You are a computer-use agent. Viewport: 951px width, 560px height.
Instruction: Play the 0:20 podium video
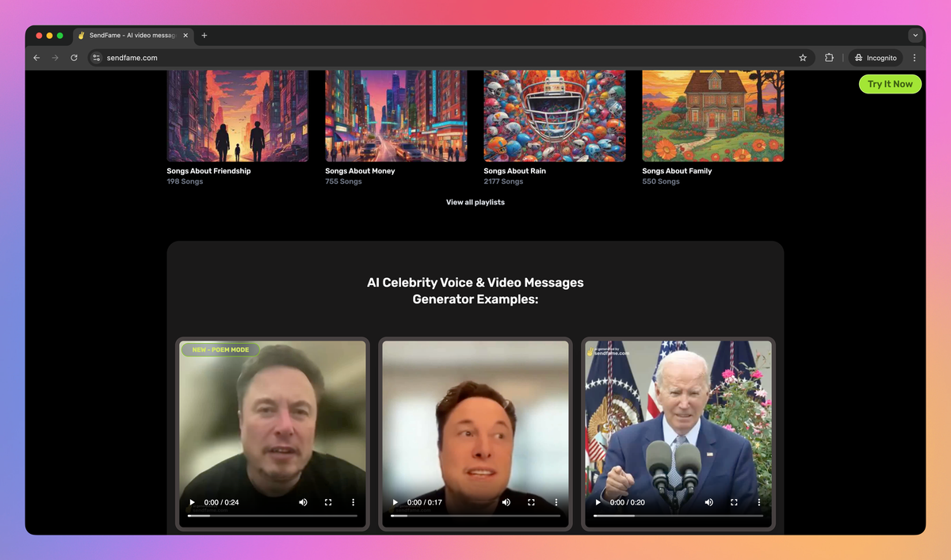tap(598, 502)
